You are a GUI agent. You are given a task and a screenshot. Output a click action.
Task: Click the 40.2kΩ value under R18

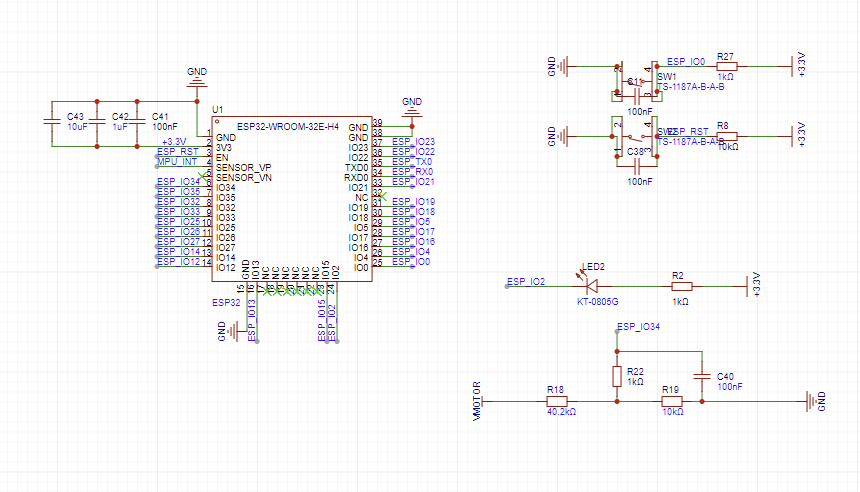562,411
